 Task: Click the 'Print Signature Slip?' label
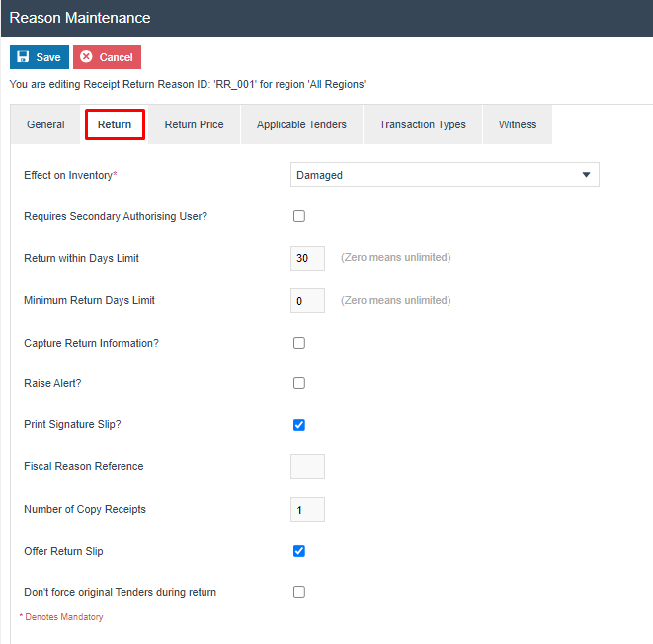[72, 424]
